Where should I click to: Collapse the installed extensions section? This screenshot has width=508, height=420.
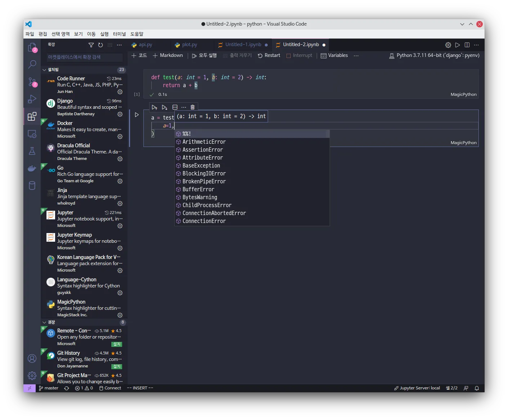coord(44,70)
